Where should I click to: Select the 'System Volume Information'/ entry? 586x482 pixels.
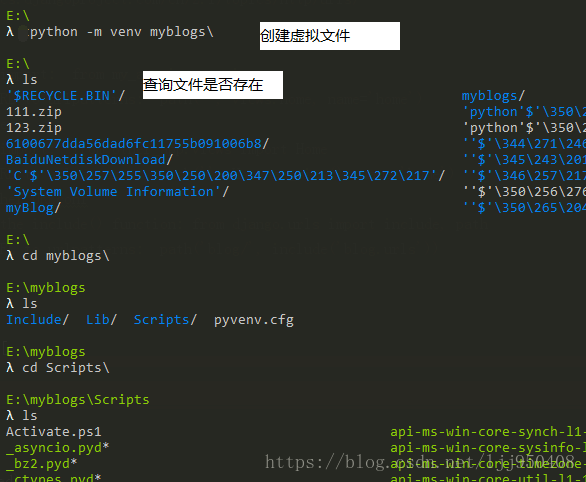coord(118,192)
